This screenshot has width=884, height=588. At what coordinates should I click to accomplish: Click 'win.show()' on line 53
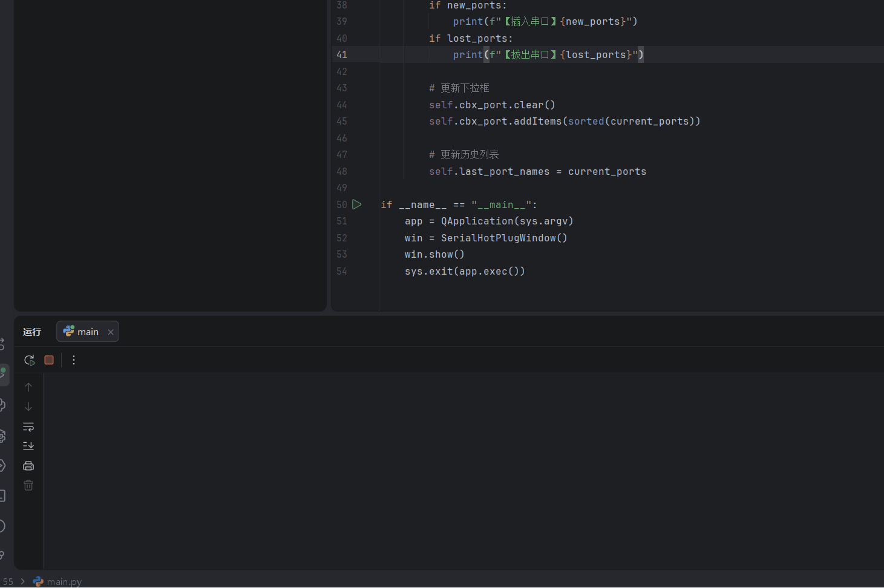click(x=434, y=255)
